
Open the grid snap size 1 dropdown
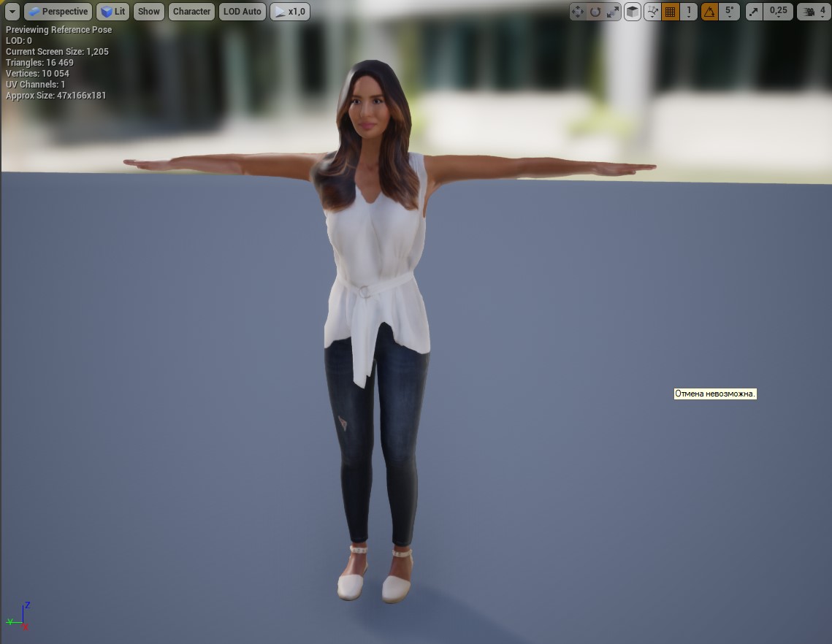click(x=689, y=11)
